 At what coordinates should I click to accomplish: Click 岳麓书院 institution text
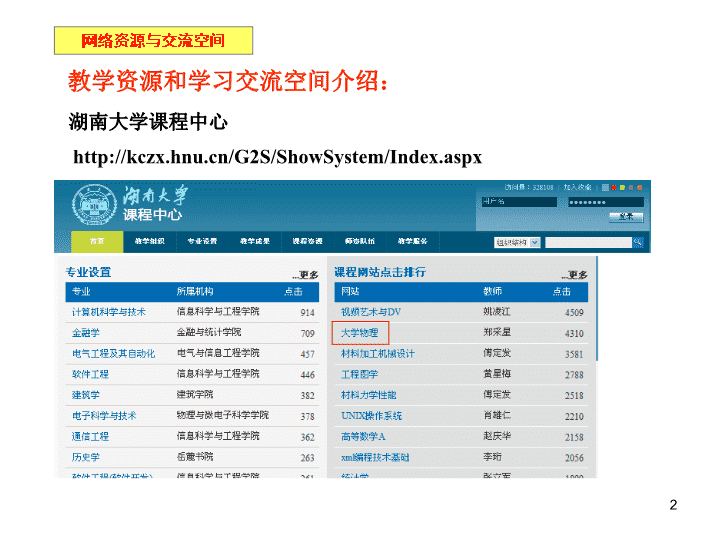(x=195, y=456)
